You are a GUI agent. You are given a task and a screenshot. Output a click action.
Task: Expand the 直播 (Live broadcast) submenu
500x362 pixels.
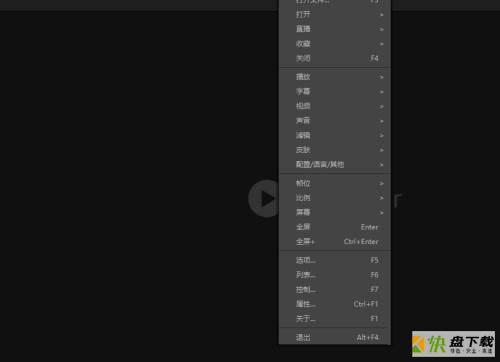[335, 29]
